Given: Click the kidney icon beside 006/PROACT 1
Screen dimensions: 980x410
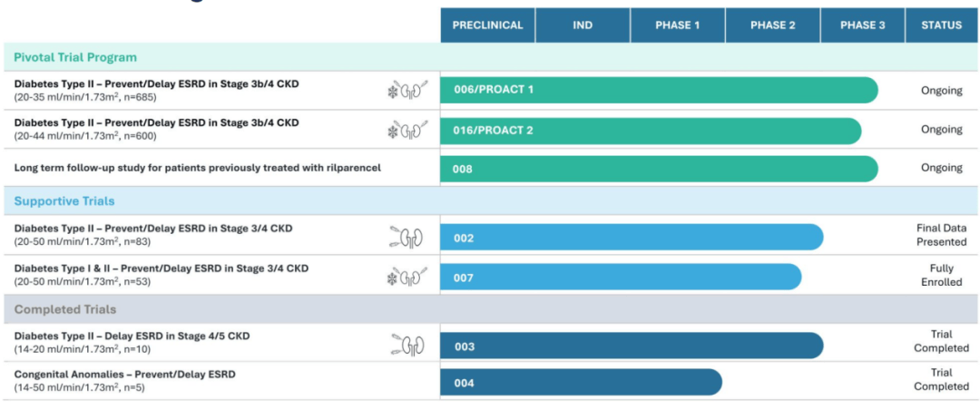Looking at the screenshot, I should click(407, 92).
